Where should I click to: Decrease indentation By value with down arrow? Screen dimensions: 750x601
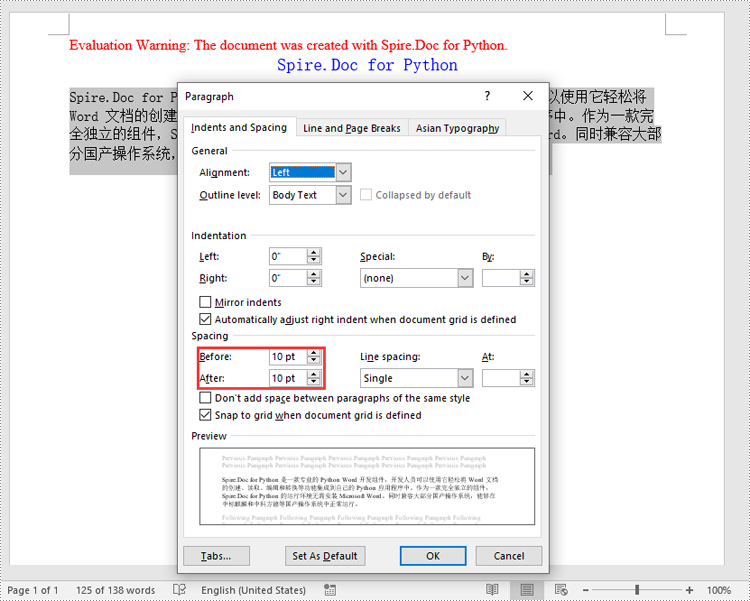[x=527, y=282]
